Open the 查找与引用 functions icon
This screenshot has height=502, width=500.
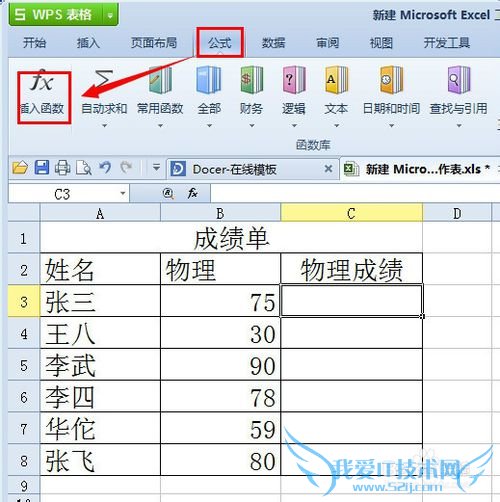pyautogui.click(x=459, y=80)
